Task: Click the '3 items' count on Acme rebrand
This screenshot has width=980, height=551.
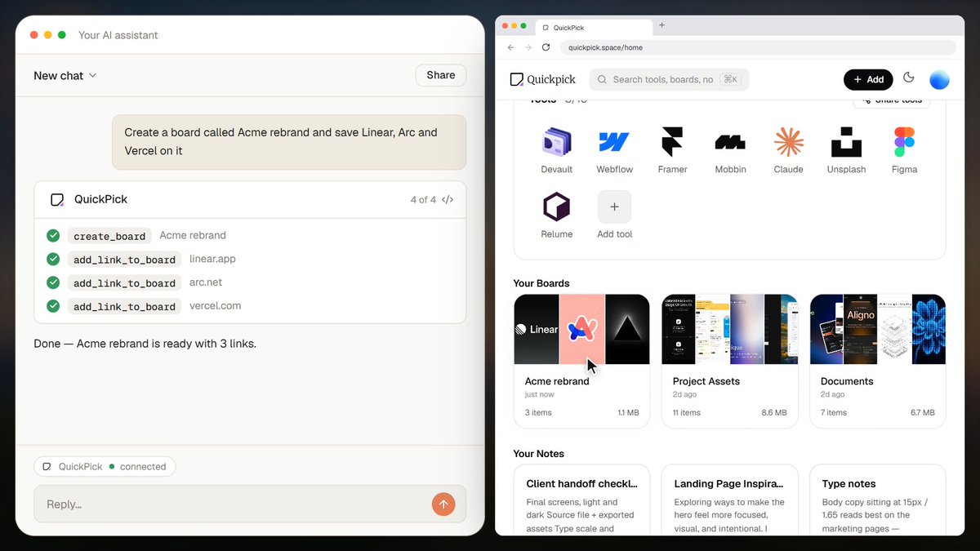Action: pos(538,412)
